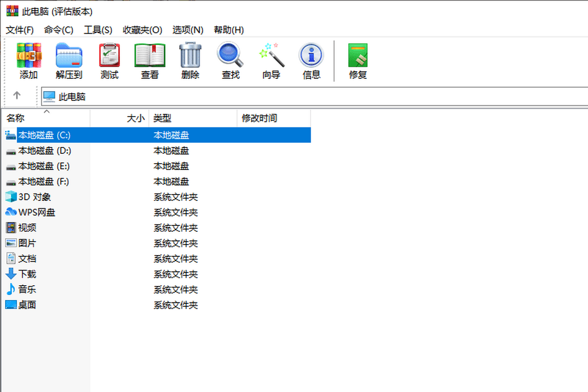
Task: Go up one level with arrow button
Action: tap(17, 96)
